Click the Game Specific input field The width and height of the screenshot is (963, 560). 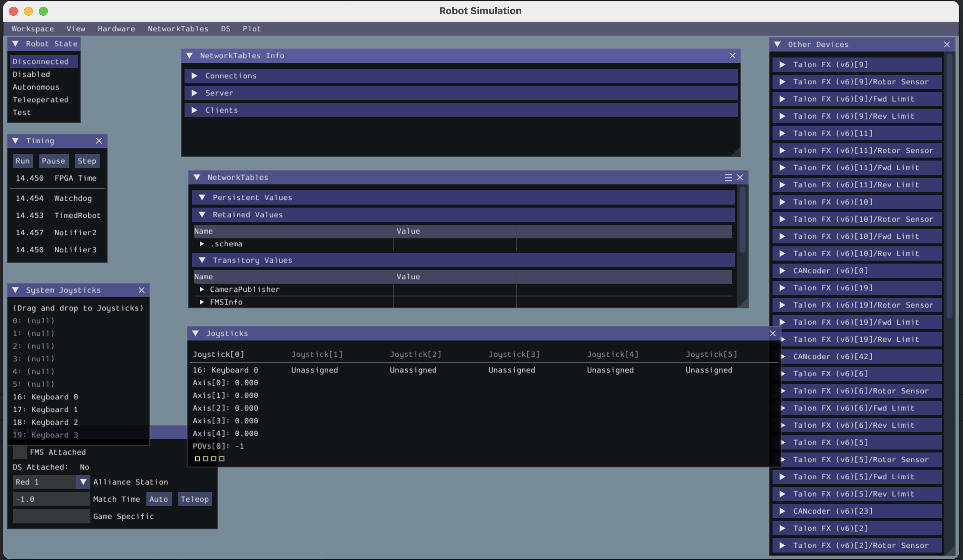pos(51,516)
